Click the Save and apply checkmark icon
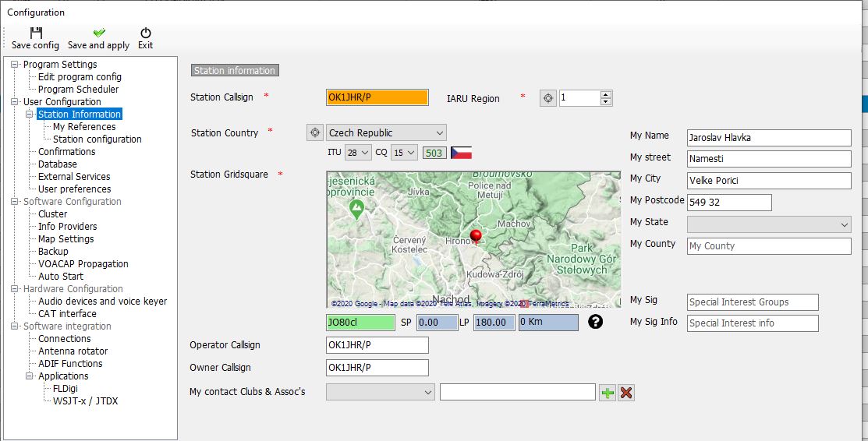Screen dimensions: 868x441 (x=99, y=33)
